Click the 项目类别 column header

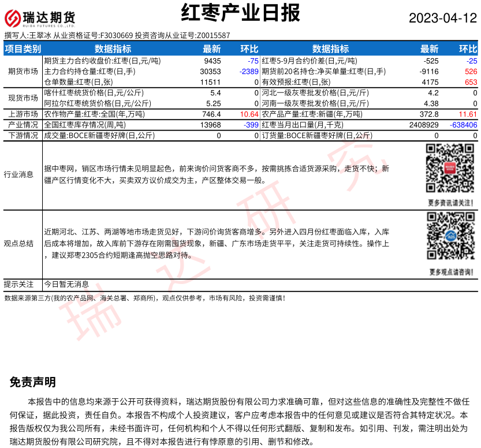pos(23,49)
